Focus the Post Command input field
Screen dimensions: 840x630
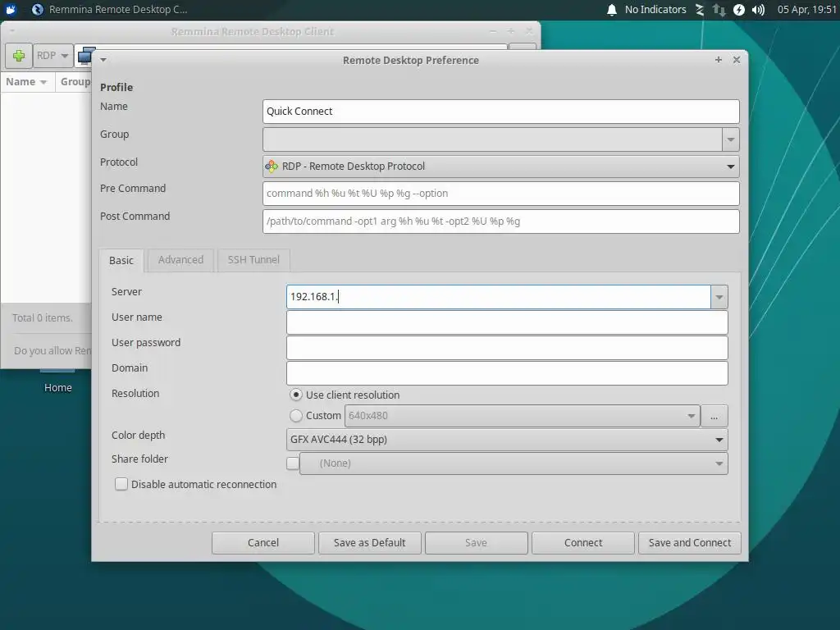[501, 221]
